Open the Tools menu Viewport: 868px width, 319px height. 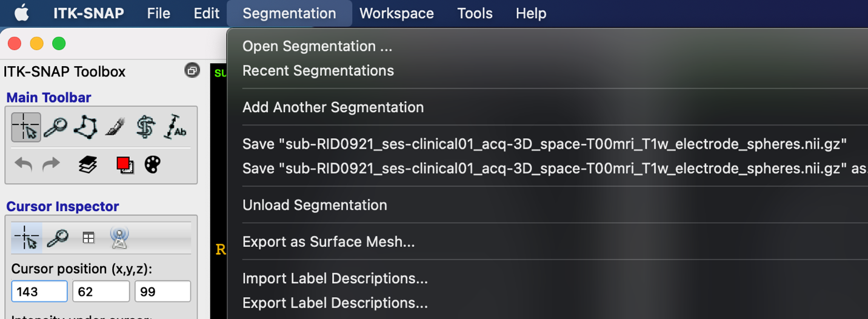(475, 13)
